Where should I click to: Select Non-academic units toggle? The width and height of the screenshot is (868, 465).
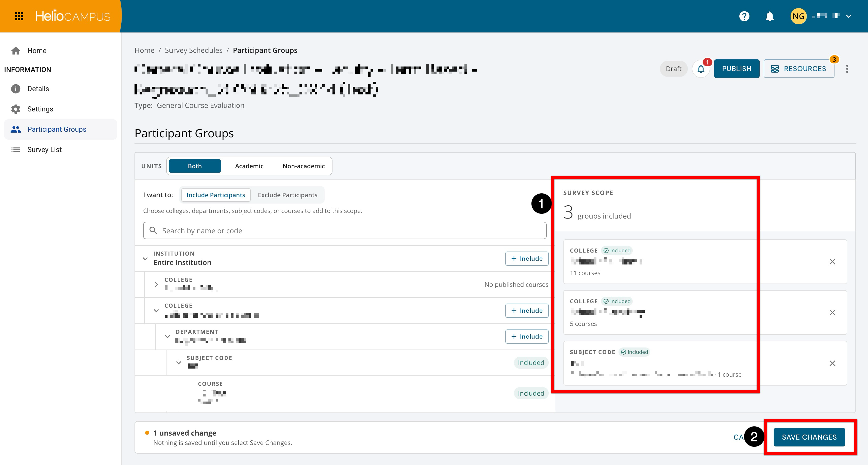(304, 166)
